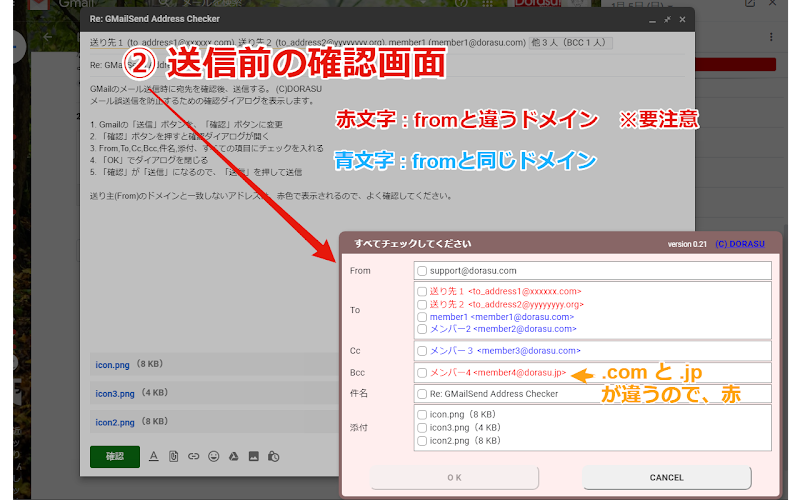This screenshot has height=500, width=800.
Task: Minimize the compose window
Action: pyautogui.click(x=652, y=20)
